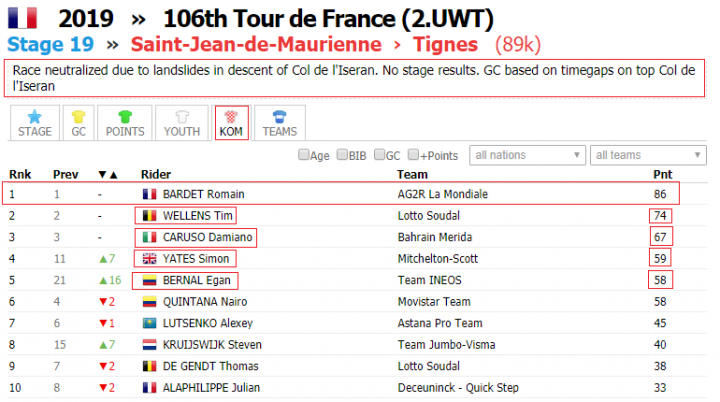
Task: Open KRUIJSWIJK Steven profile
Action: [x=212, y=345]
